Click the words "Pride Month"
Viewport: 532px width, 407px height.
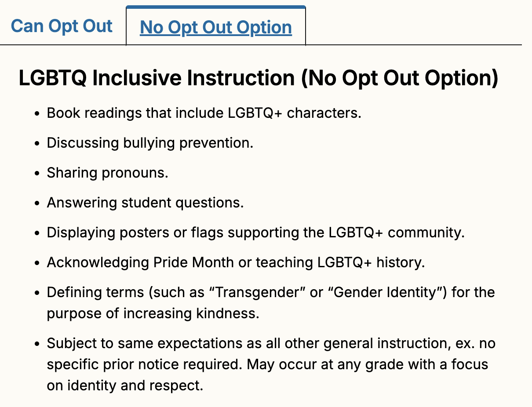(x=193, y=262)
